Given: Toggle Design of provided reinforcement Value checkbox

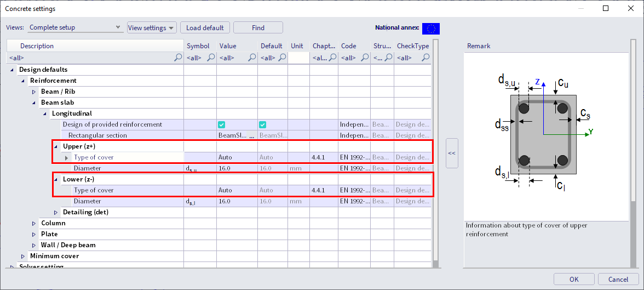Looking at the screenshot, I should [x=222, y=124].
